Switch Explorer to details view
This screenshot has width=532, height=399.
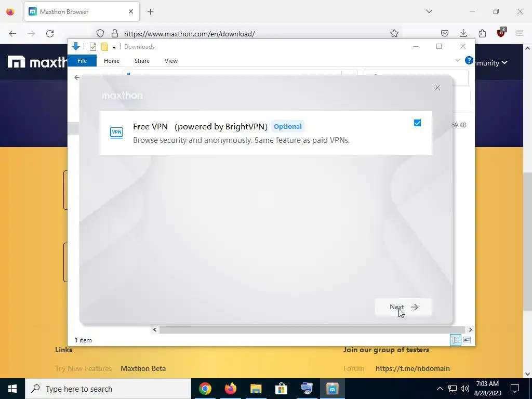tap(456, 340)
